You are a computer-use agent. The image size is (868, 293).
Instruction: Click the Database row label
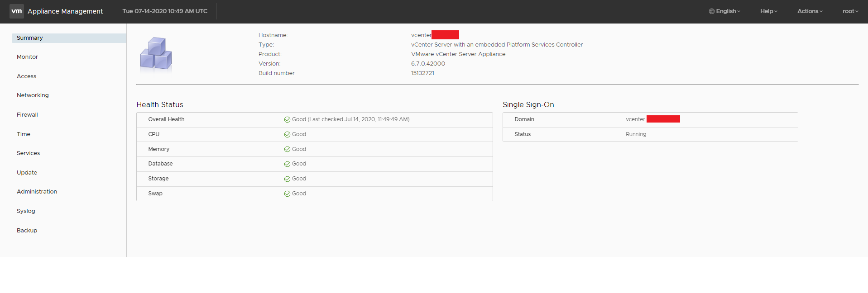[x=160, y=164]
